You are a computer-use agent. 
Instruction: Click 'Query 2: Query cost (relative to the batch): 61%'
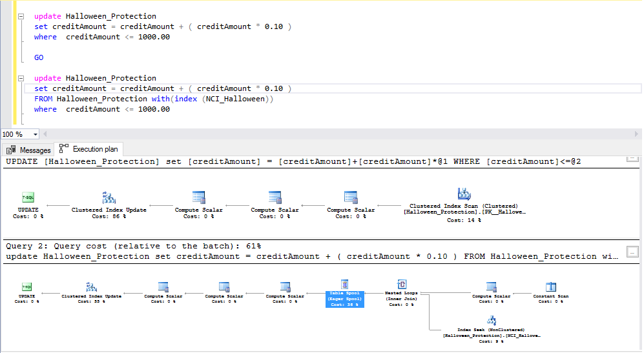134,246
